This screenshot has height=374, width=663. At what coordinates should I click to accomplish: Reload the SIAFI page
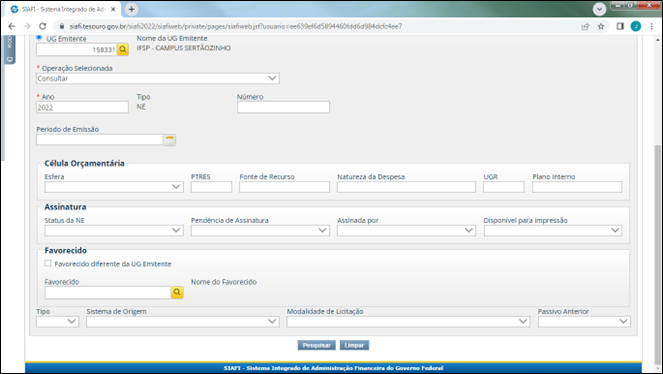tap(42, 26)
